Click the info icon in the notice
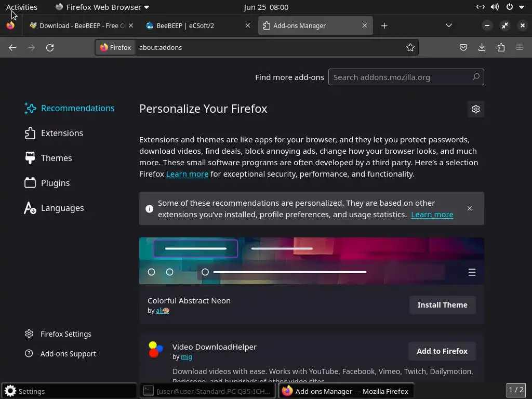Screen dimensions: 532x399 (149, 209)
